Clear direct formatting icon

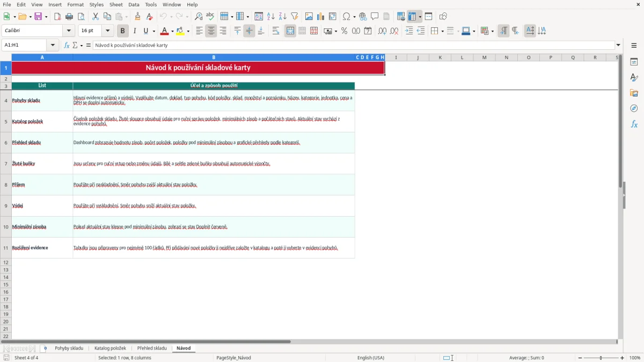[x=149, y=17]
